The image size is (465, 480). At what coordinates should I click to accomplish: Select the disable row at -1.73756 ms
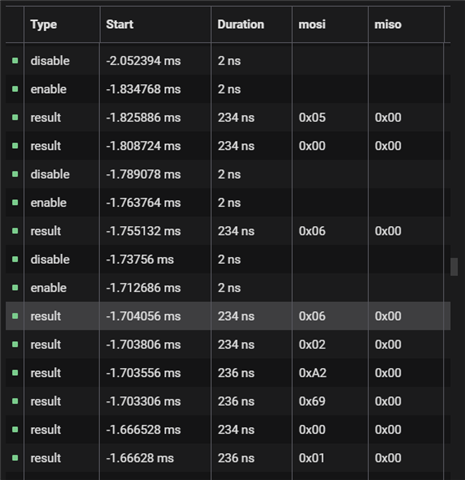coord(228,259)
